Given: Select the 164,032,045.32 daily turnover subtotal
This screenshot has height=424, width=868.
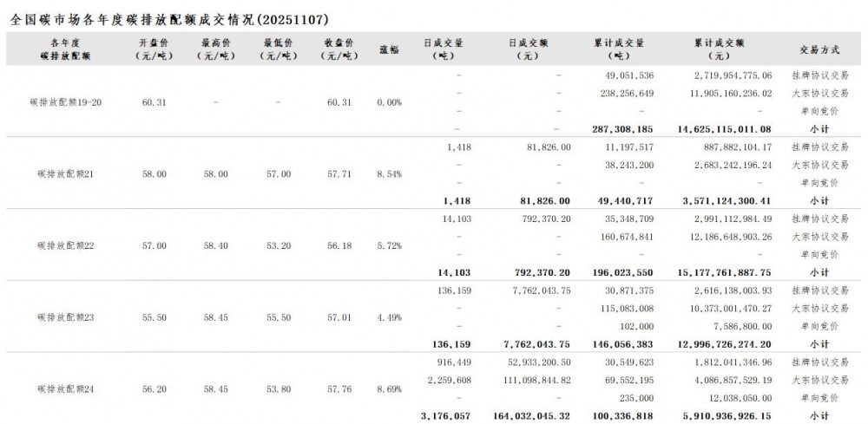Looking at the screenshot, I should [x=529, y=416].
